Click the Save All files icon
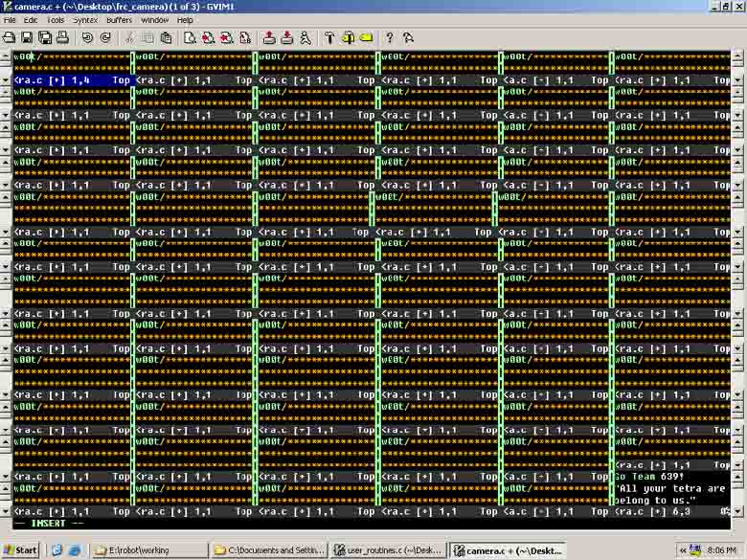This screenshot has height=560, width=747. pos(45,37)
